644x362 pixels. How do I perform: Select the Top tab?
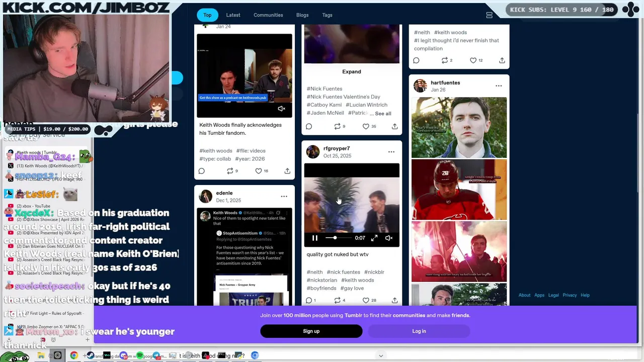tap(207, 15)
